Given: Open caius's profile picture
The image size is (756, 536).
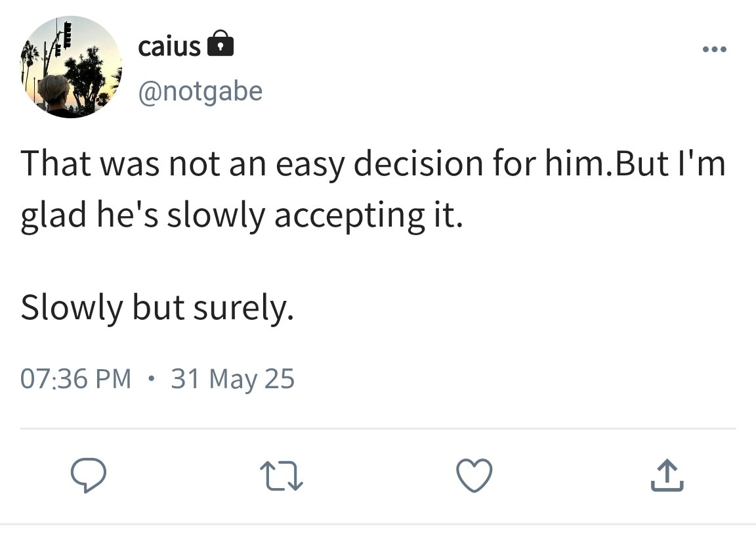Looking at the screenshot, I should pos(71,66).
